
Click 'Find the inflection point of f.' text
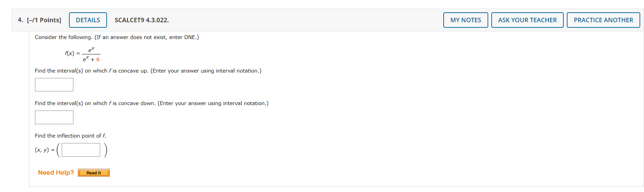pyautogui.click(x=70, y=136)
